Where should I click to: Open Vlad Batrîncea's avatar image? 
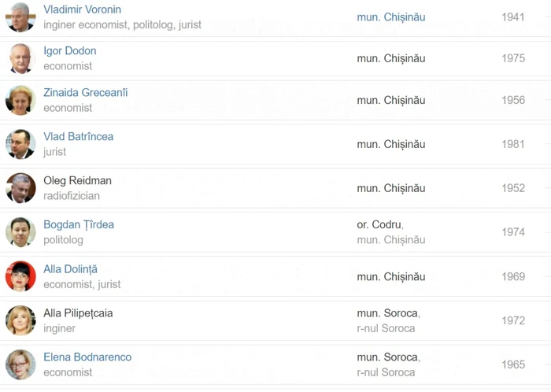pos(20,144)
